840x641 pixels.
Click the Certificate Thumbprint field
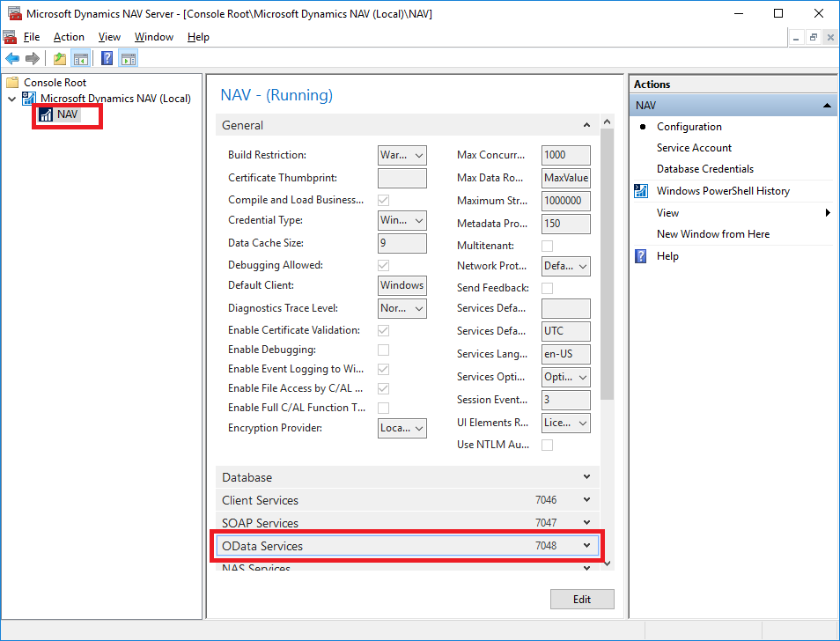pyautogui.click(x=402, y=179)
